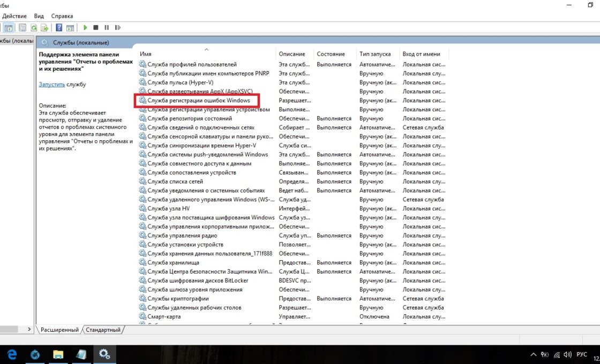Open the Вид menu
Image resolution: width=600 pixels, height=364 pixels.
point(39,16)
